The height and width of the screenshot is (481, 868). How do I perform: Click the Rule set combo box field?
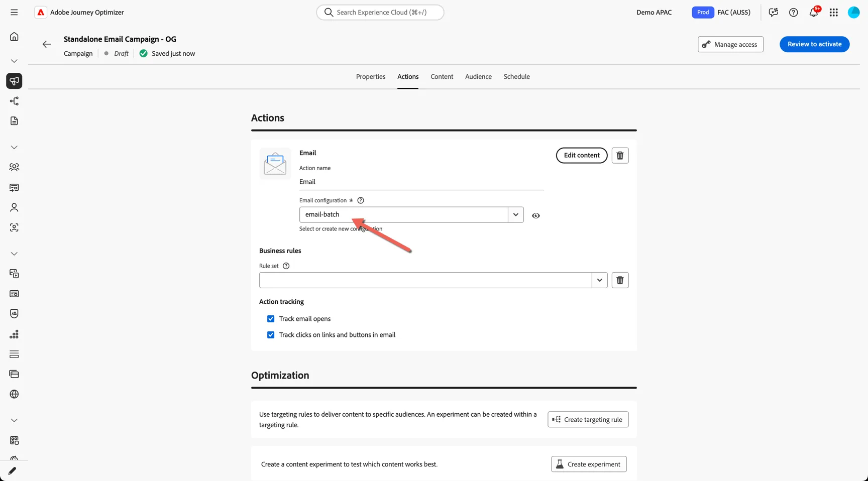tap(425, 280)
